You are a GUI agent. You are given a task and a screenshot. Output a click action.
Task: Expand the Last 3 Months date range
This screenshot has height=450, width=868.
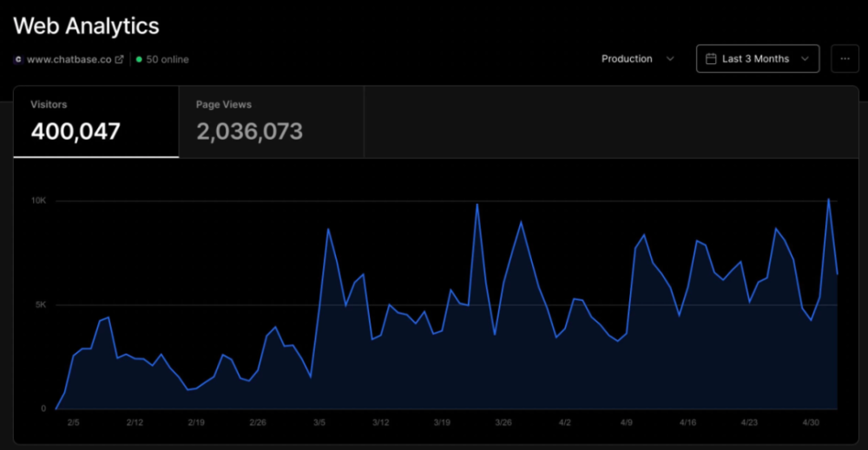point(757,59)
